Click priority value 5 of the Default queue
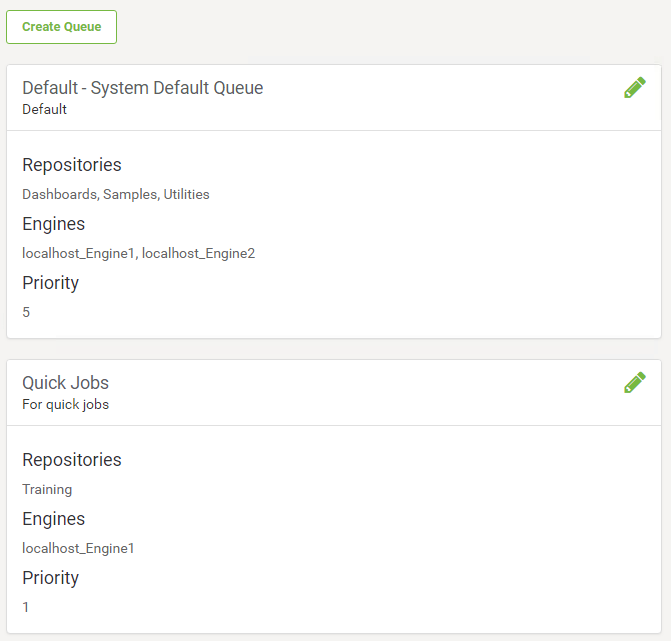Screen dimensions: 671x641 pyautogui.click(x=26, y=312)
